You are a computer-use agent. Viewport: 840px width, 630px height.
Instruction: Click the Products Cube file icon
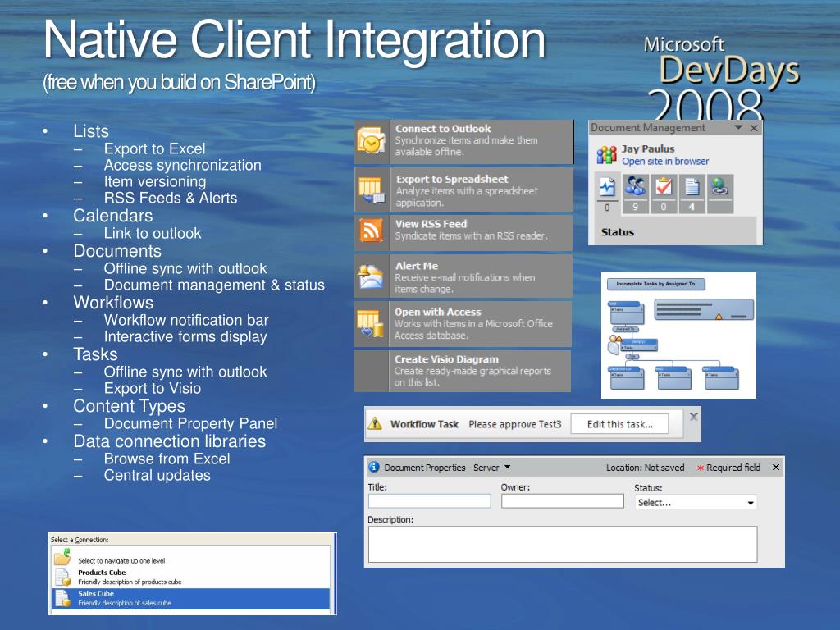62,577
